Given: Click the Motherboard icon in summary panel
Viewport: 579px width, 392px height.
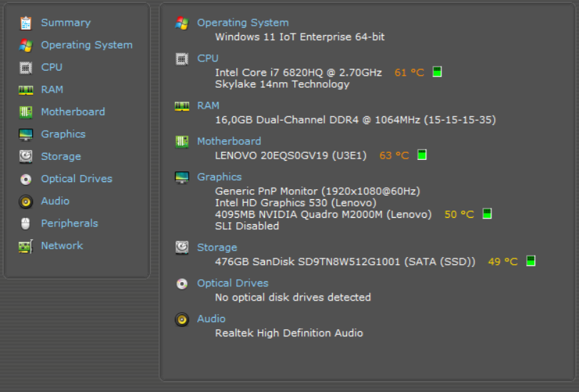Looking at the screenshot, I should click(x=181, y=141).
